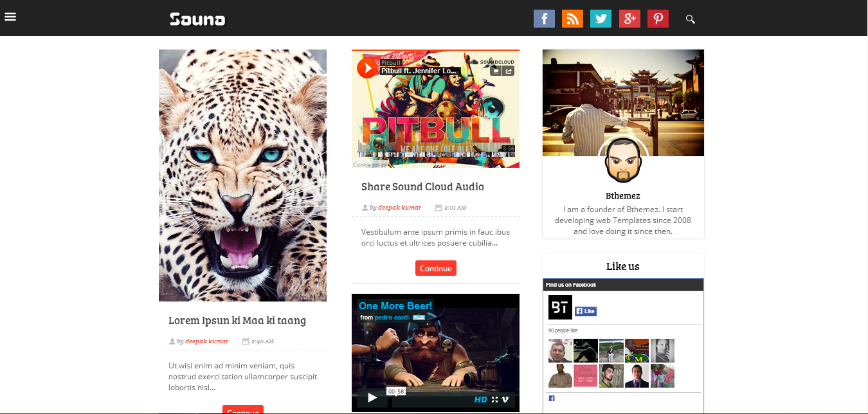Click the 2:40 AM post timestamp

pos(262,341)
